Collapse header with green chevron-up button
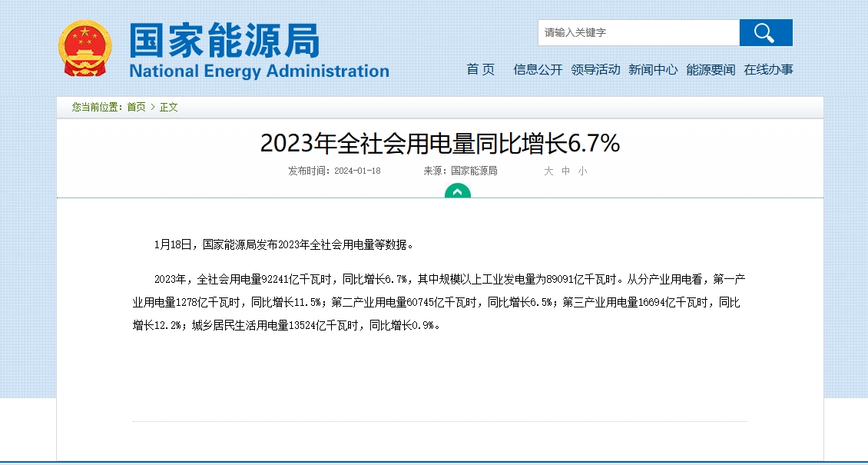The height and width of the screenshot is (465, 868). coord(458,191)
